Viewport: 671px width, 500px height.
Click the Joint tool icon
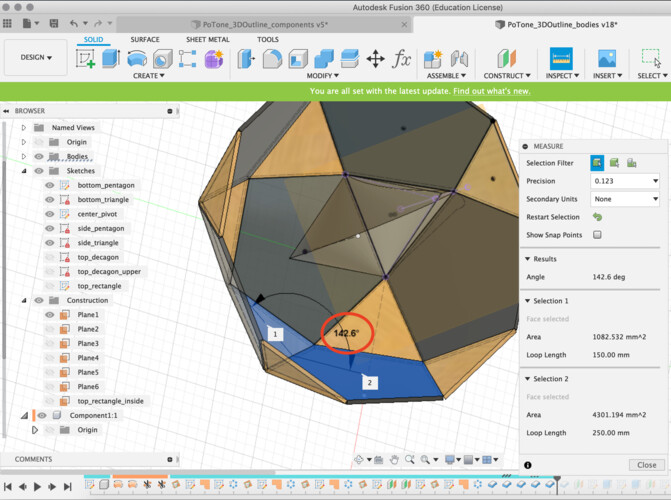coord(459,59)
